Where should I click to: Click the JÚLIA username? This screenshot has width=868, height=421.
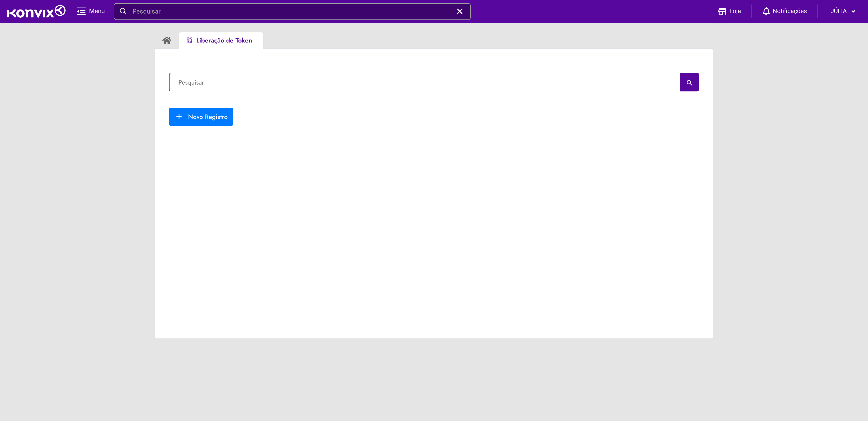838,11
